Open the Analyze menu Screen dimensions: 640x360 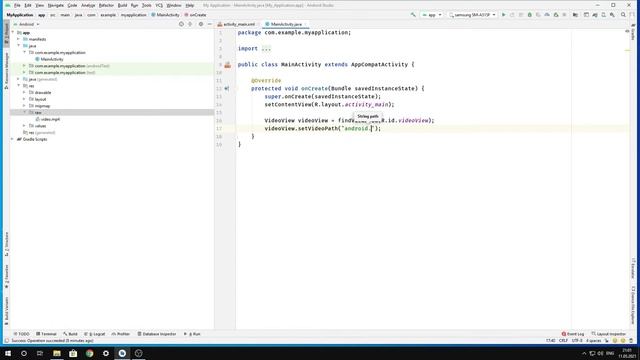[x=88, y=5]
